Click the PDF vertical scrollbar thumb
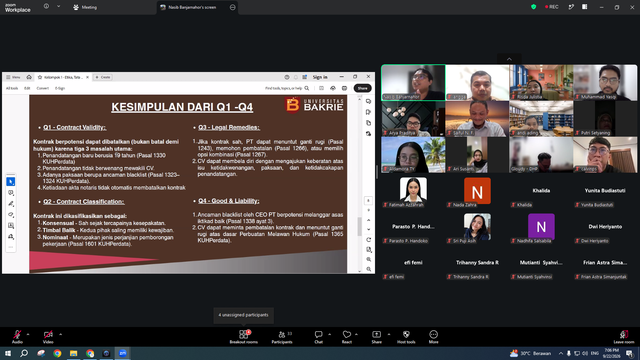The width and height of the screenshot is (640, 360). 359,226
